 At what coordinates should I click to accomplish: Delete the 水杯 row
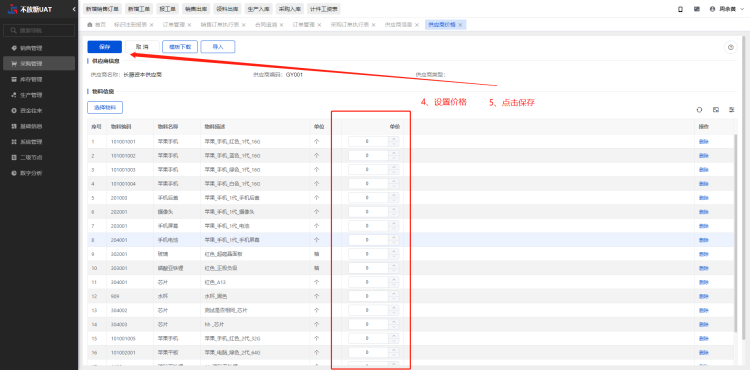click(704, 296)
